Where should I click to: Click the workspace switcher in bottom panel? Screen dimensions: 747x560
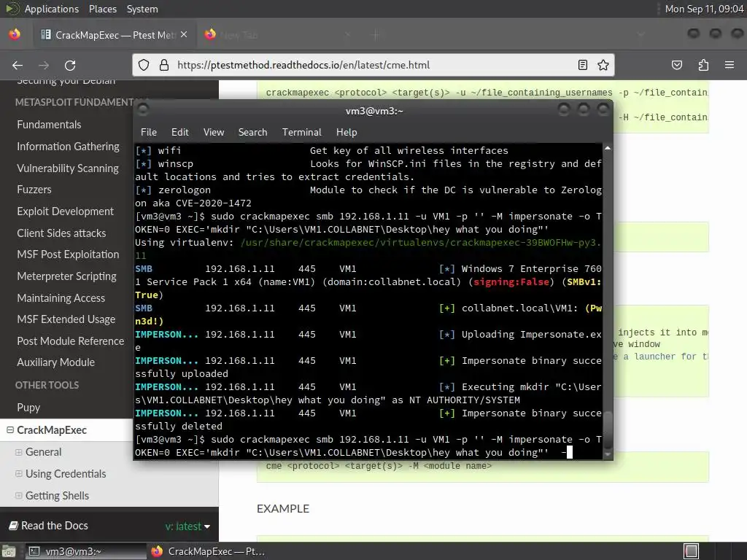[x=691, y=551]
